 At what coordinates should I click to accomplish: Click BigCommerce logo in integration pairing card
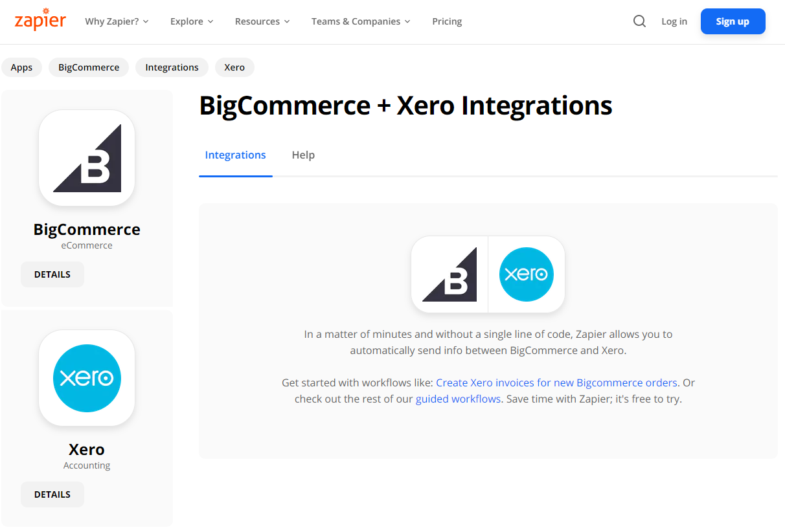[x=449, y=274]
